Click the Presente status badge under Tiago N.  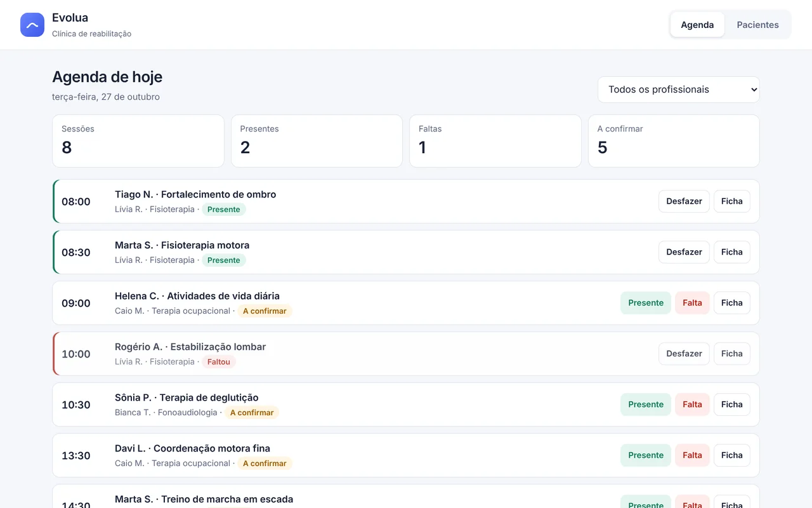[x=224, y=210]
